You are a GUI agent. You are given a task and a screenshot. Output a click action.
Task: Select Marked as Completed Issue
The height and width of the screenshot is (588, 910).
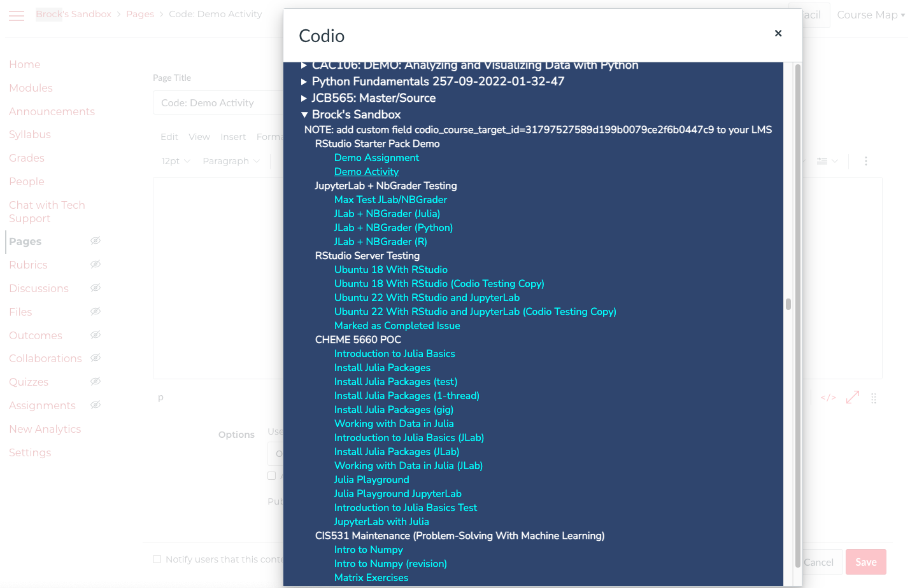pyautogui.click(x=397, y=326)
